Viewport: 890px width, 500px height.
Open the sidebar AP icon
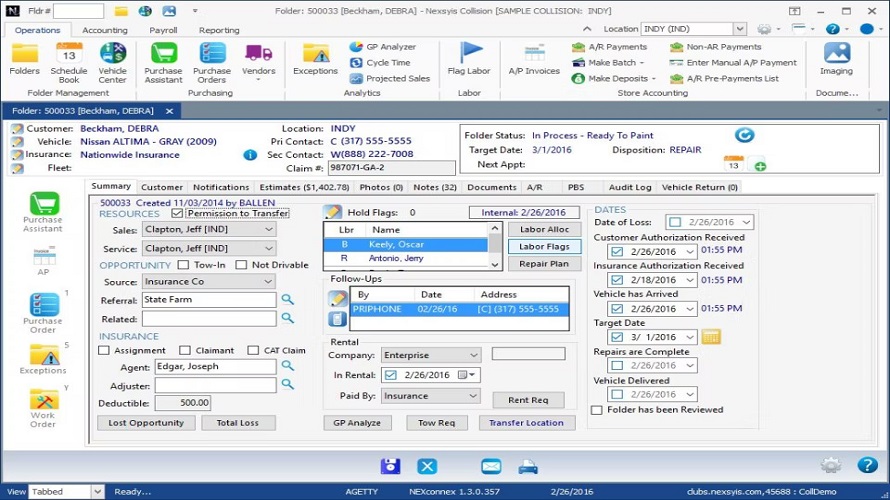44,260
